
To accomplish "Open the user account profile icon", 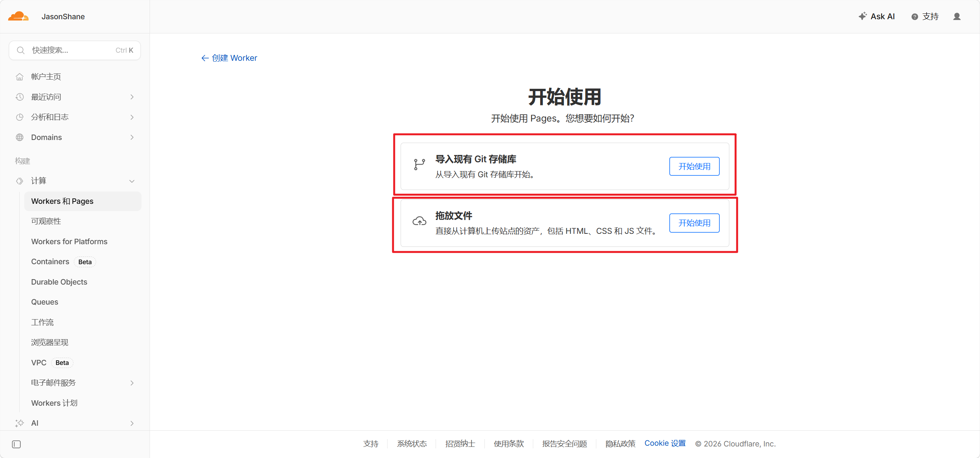I will coord(957,17).
